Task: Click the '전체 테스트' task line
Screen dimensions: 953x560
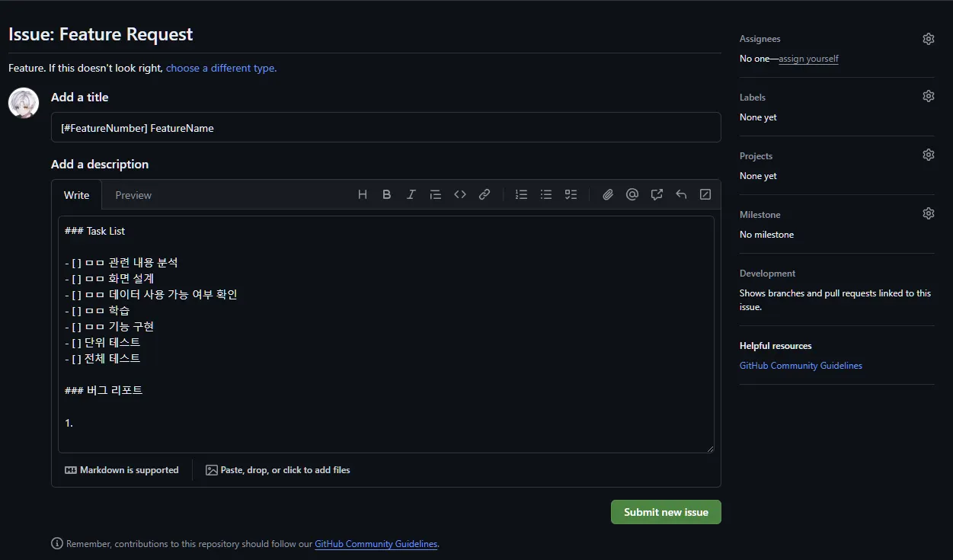Action: coord(103,358)
